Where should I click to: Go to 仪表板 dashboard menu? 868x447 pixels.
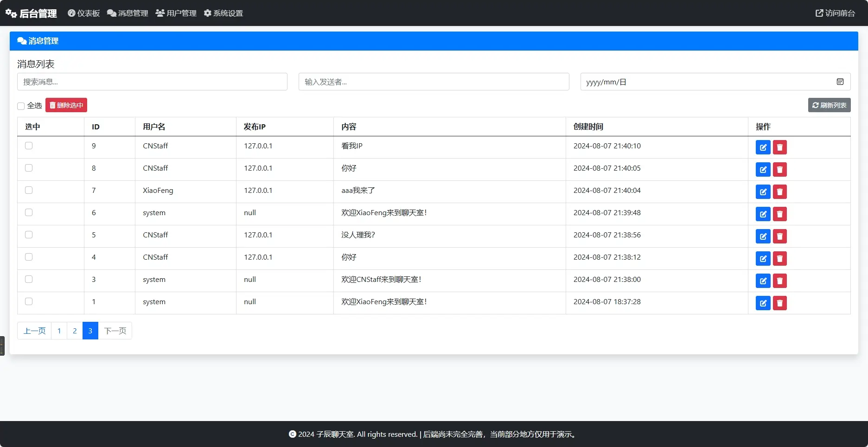84,13
